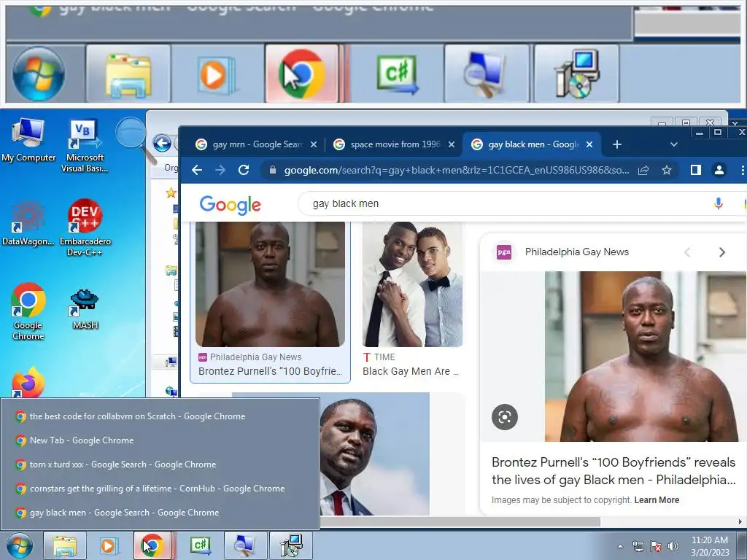Go back in Chrome navigation

coord(197,170)
